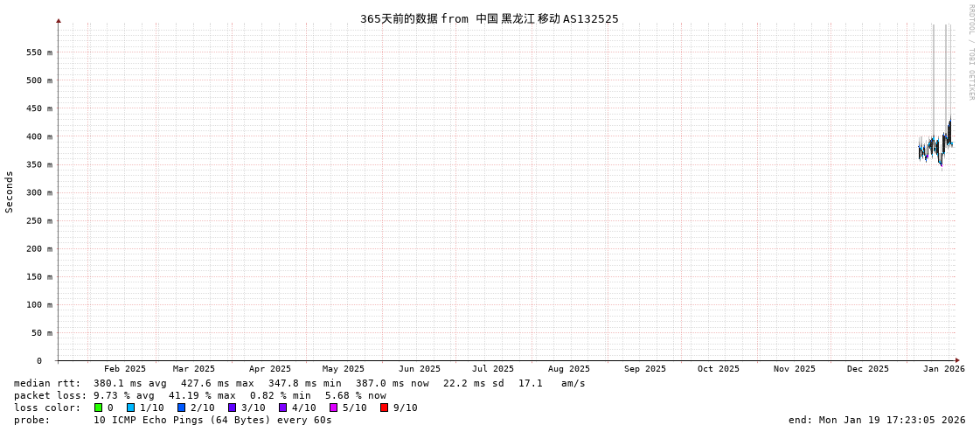
Task: Select the Aug 2025 x-axis label
Action: [x=568, y=369]
